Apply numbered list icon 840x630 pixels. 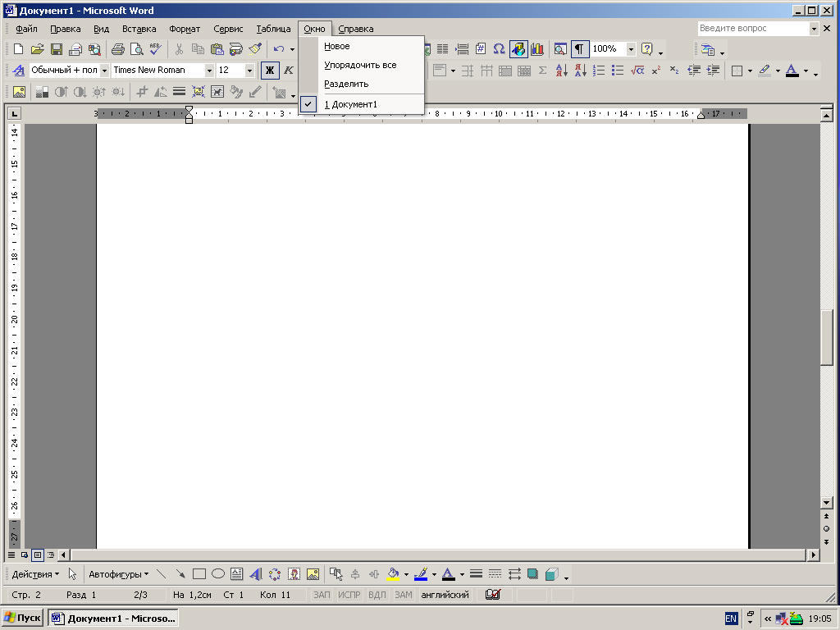pyautogui.click(x=599, y=71)
